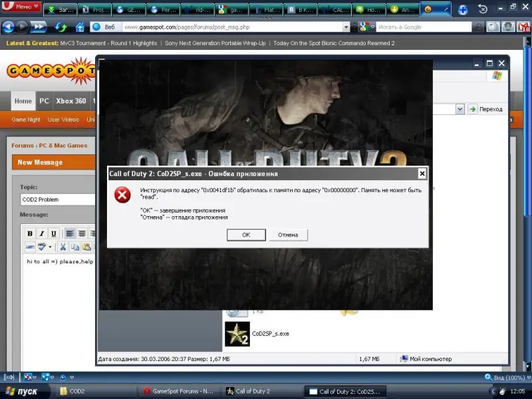This screenshot has width=532, height=399.
Task: Go to the home page in Opera
Action: point(80,27)
